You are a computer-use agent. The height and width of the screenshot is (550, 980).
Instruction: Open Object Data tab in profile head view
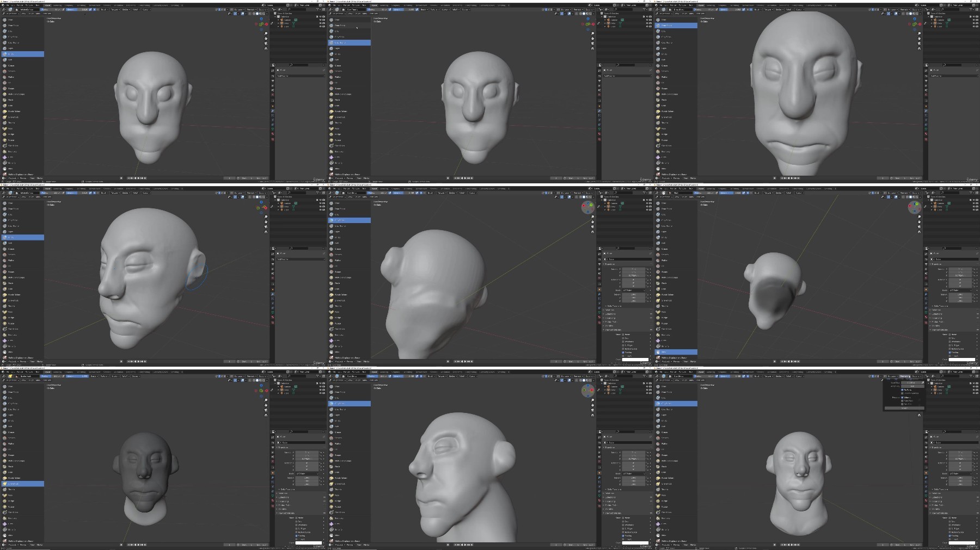coord(599,496)
